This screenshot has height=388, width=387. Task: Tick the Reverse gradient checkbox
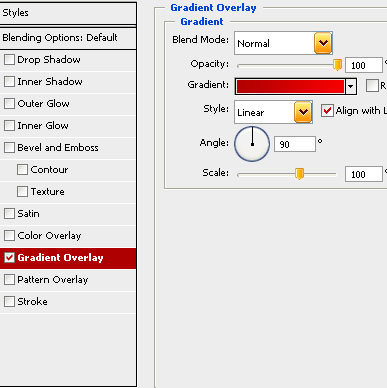[x=372, y=86]
